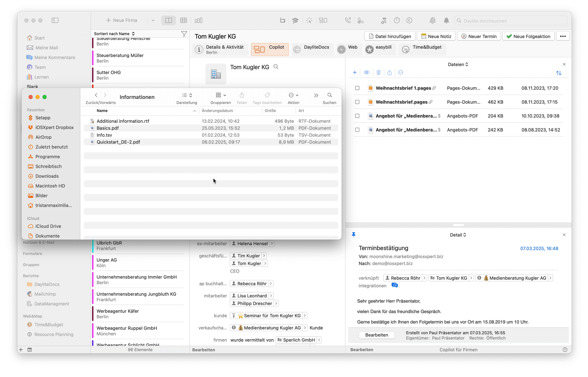Viewport: 588px width, 377px height.
Task: Change the Sortiert nach Name sorting
Action: [x=114, y=34]
